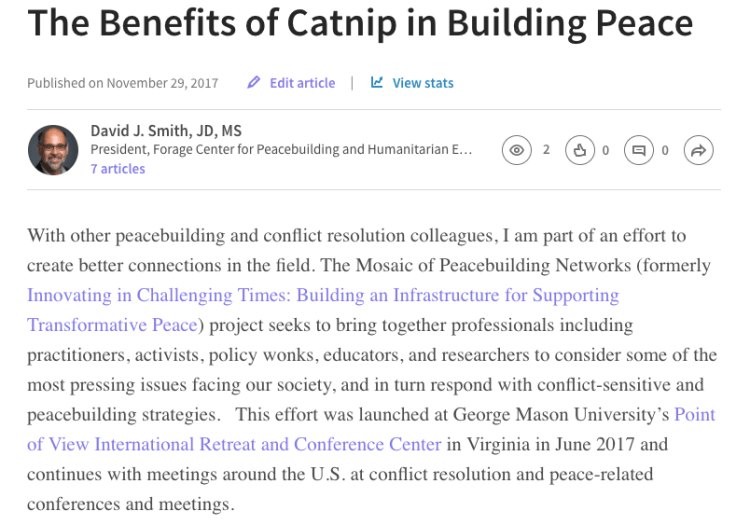Open Innovating in Challenging Times link

click(x=322, y=296)
